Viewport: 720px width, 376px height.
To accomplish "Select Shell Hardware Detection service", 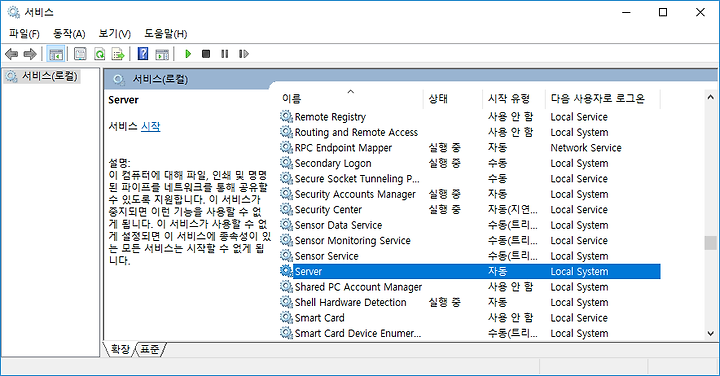I will click(x=469, y=302).
